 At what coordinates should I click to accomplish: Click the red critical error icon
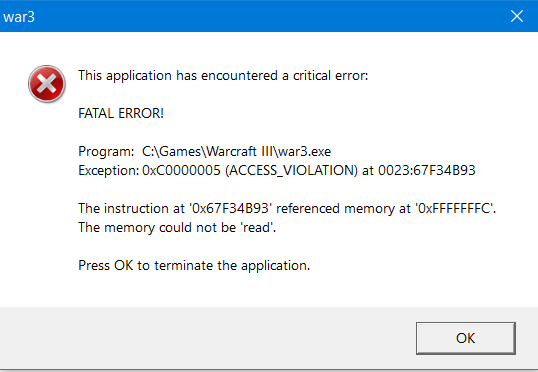coord(47,84)
